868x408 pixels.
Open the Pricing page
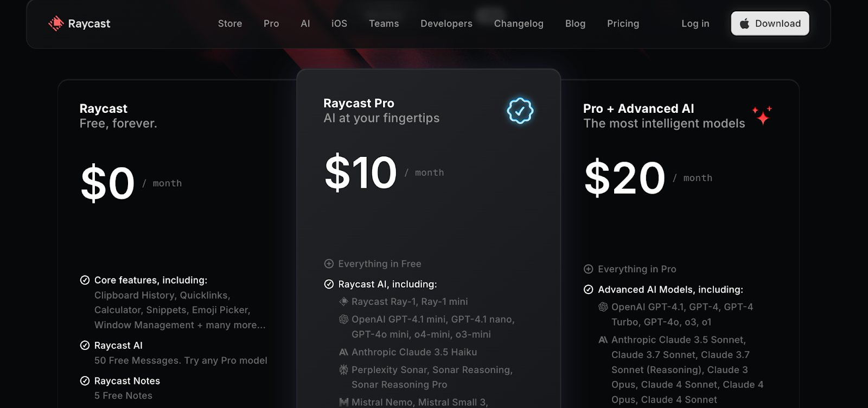click(623, 23)
